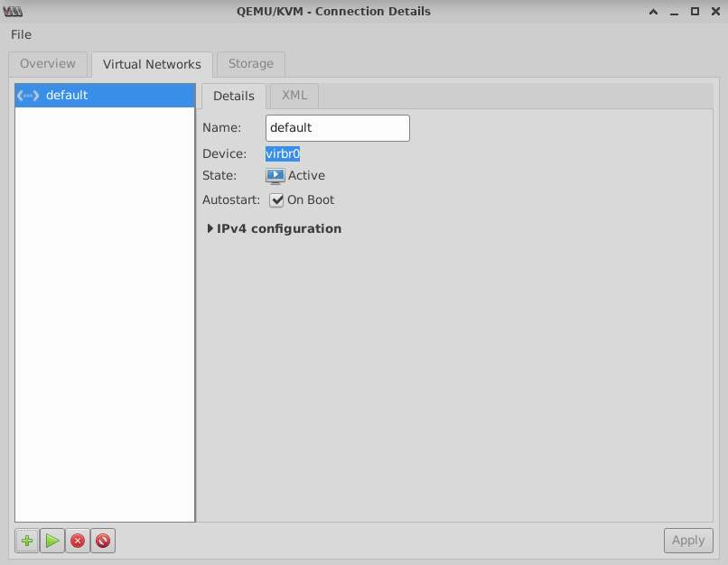The width and height of the screenshot is (728, 565).
Task: Switch to the Overview tab
Action: click(48, 64)
